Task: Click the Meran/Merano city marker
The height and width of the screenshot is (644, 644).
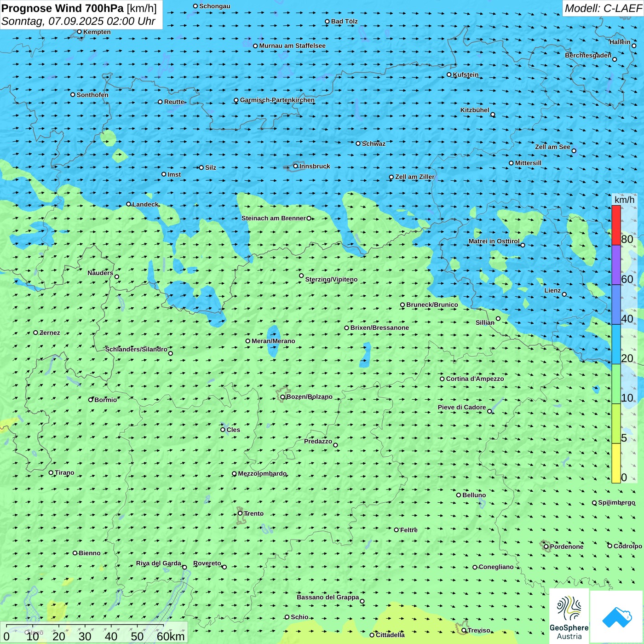Action: [248, 341]
